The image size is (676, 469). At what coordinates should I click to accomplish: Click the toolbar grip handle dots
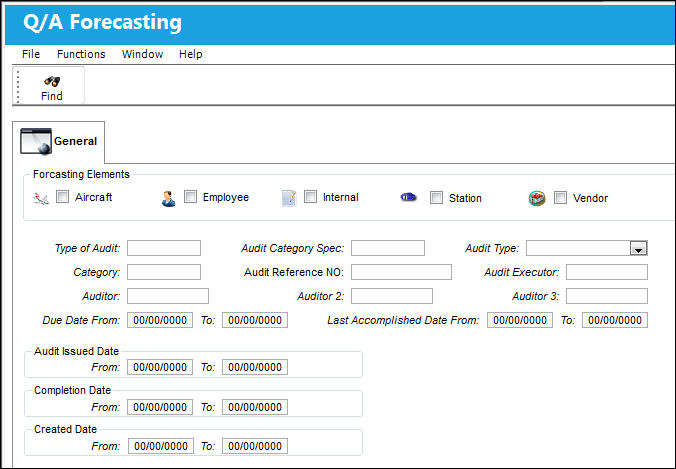(x=18, y=87)
